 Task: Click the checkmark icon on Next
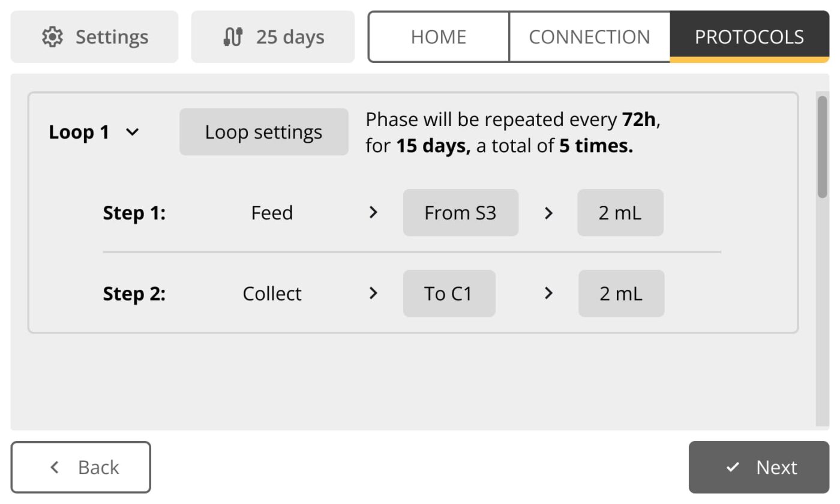pos(733,467)
